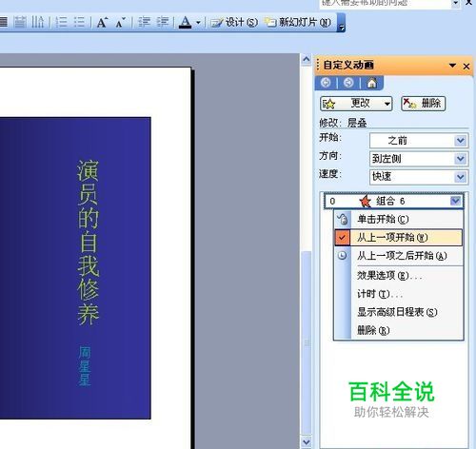Open the toolbar options arrow
This screenshot has width=476, height=449.
click(x=342, y=23)
